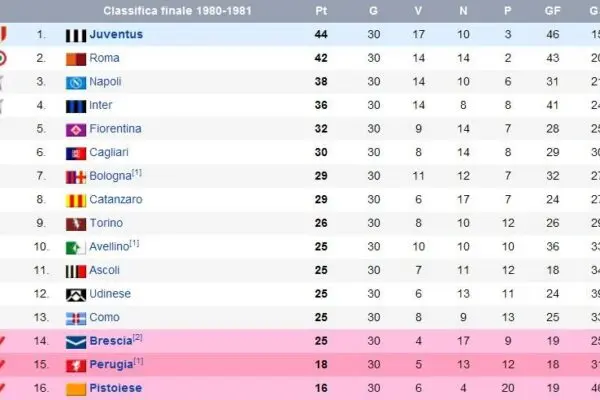The image size is (600, 400).
Task: Click the Catanzaro club crest icon
Action: (75, 200)
